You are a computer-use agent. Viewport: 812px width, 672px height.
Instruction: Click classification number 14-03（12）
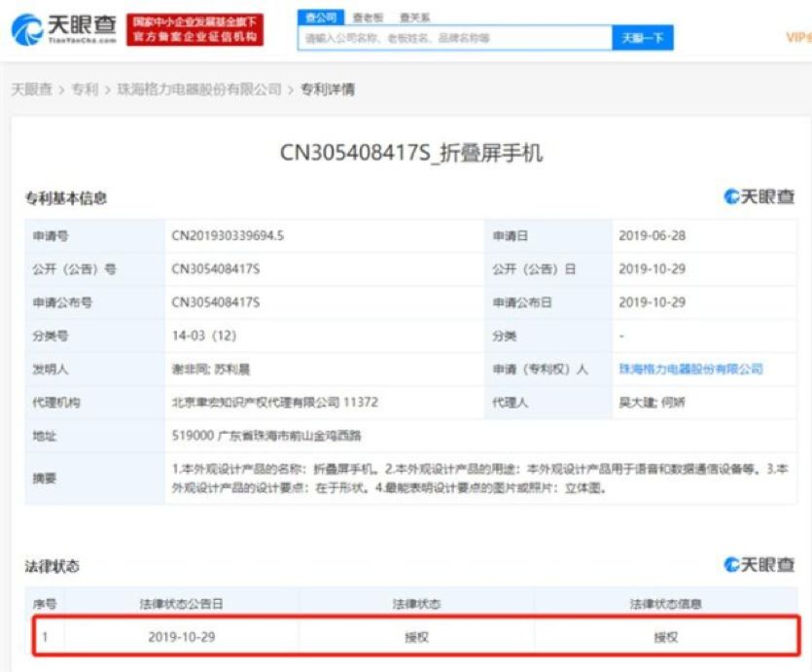pos(204,336)
